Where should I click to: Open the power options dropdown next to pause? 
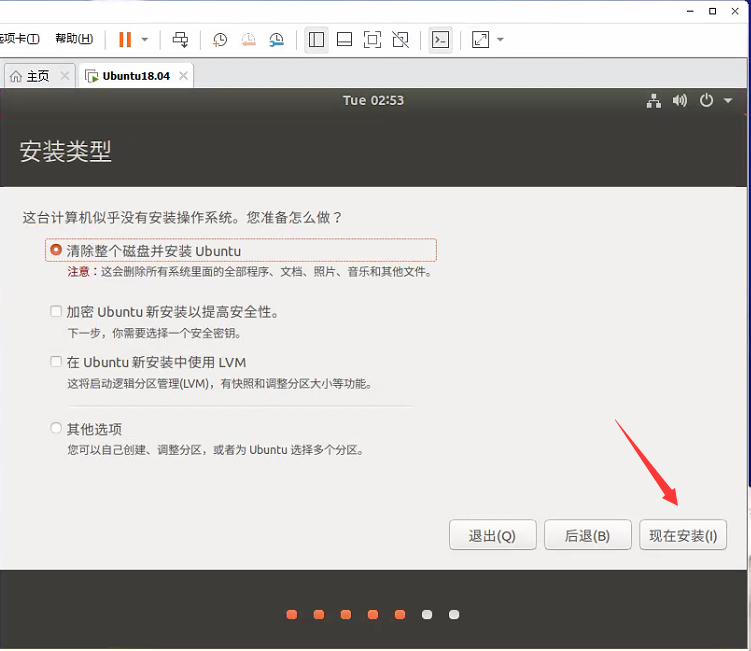pos(145,39)
